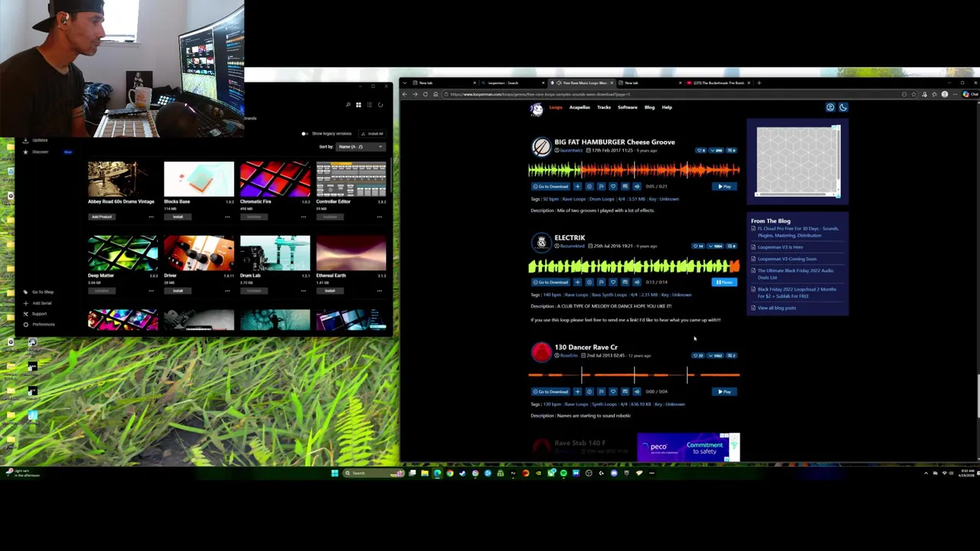Click the browser back arrow
This screenshot has width=980, height=551.
point(405,94)
